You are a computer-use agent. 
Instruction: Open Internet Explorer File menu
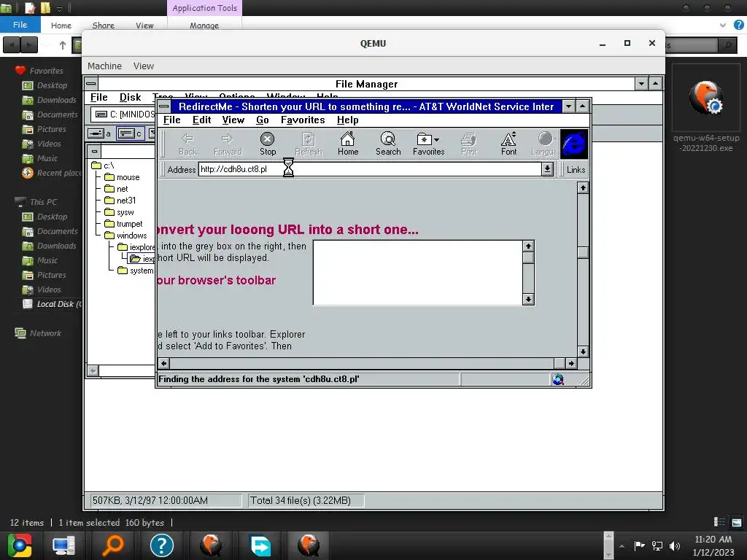tap(172, 120)
